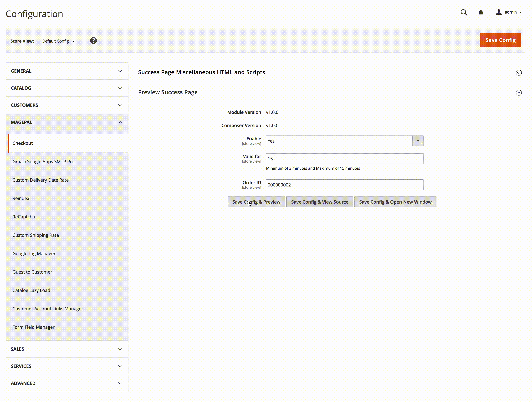This screenshot has width=532, height=402.
Task: Open the notifications bell
Action: (x=481, y=13)
